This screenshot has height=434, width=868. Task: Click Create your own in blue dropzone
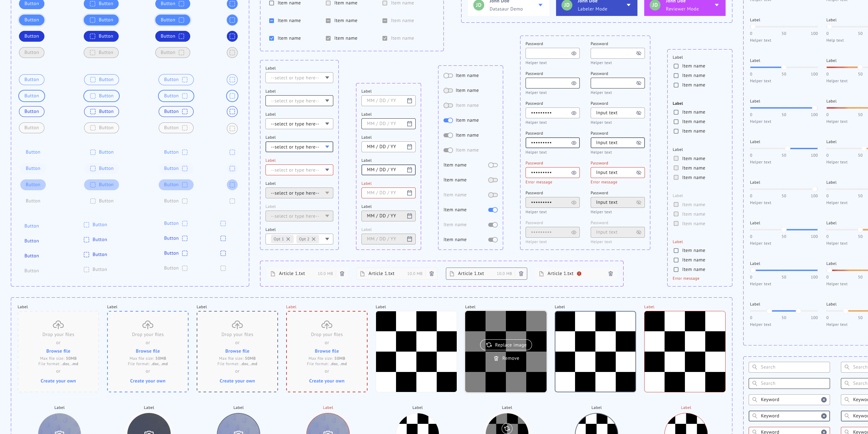click(x=148, y=381)
